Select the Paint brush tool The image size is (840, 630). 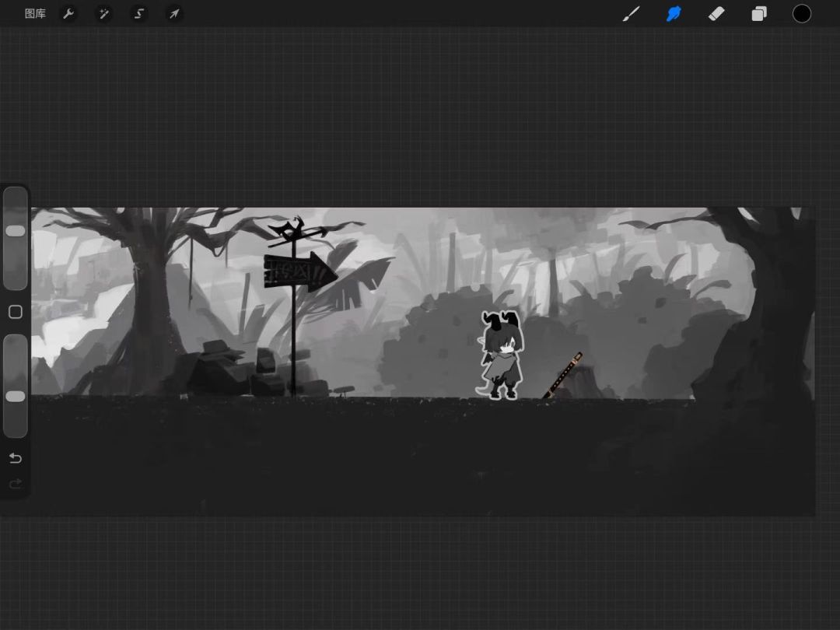tap(631, 14)
